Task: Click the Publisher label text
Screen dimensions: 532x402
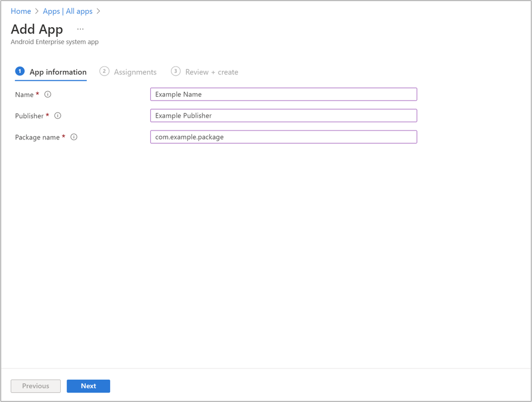Action: (29, 116)
